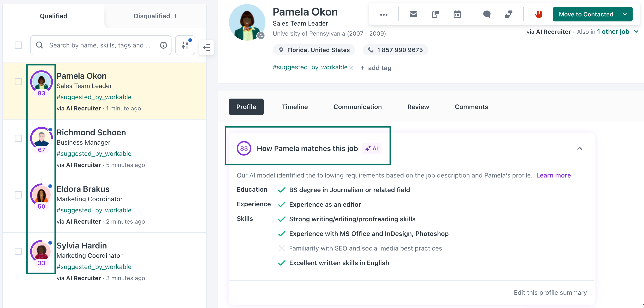Click the red disqualify hand icon
The width and height of the screenshot is (644, 308).
click(538, 14)
